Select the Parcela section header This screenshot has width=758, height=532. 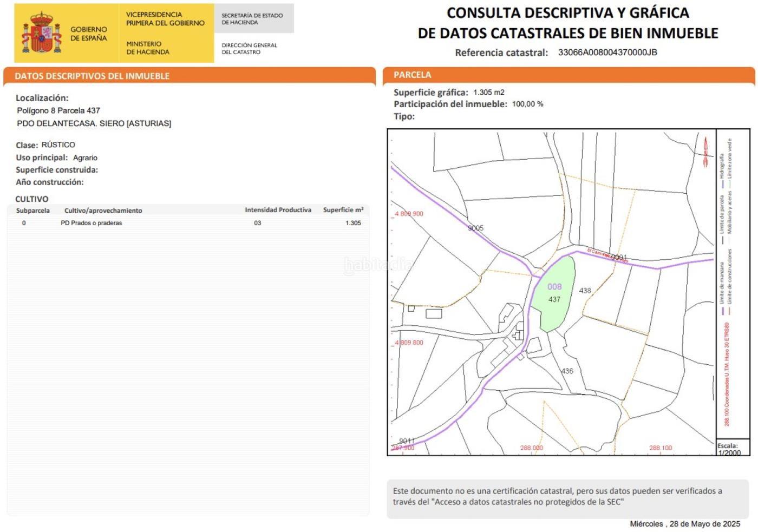[412, 75]
